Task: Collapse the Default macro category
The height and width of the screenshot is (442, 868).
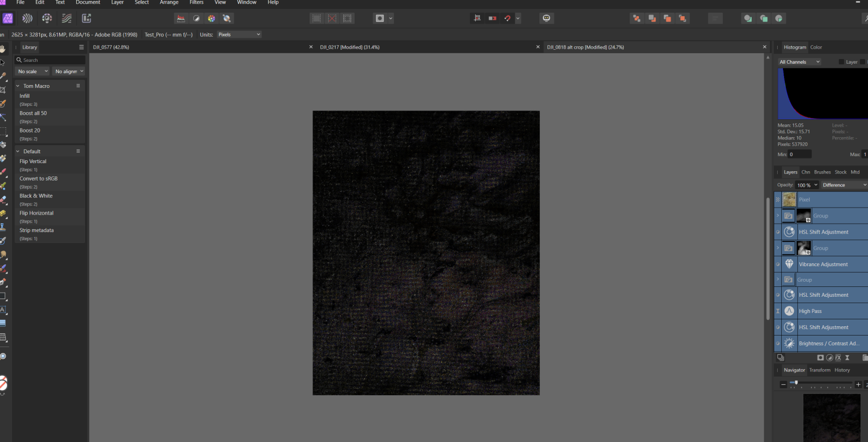Action: pos(18,151)
